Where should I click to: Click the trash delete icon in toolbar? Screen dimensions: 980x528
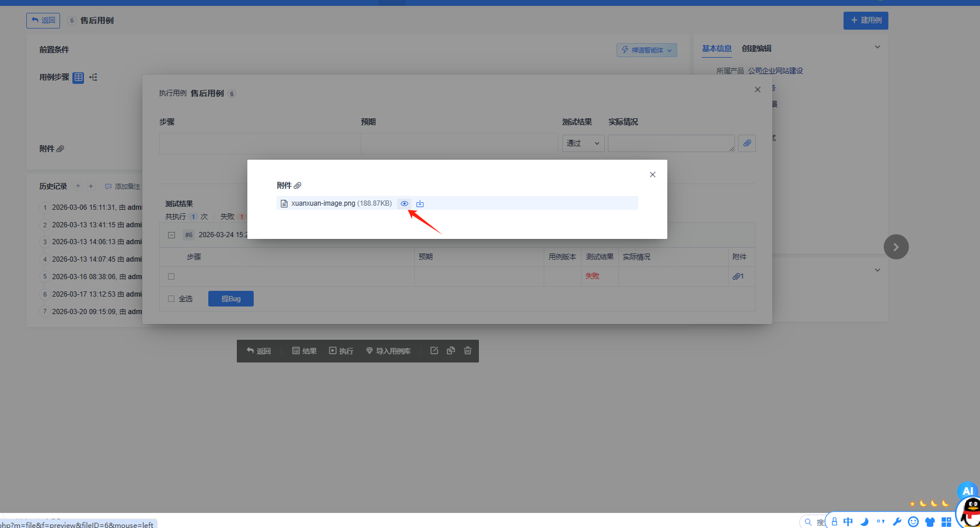coord(468,351)
